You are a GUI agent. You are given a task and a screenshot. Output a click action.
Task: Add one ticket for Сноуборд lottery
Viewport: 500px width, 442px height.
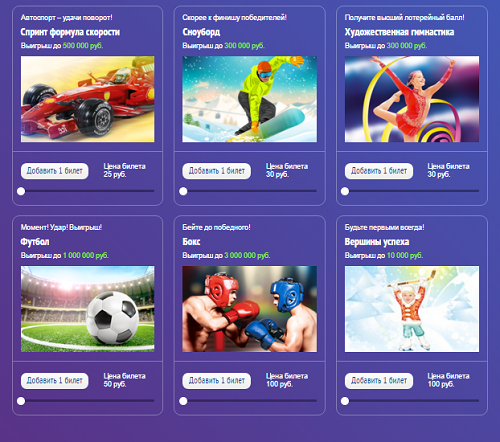coord(217,171)
